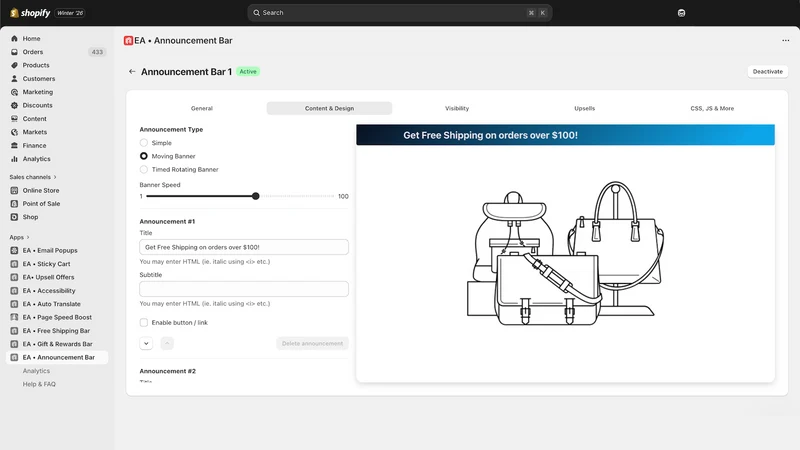
Task: Click the Orders inbox icon
Action: (x=14, y=52)
